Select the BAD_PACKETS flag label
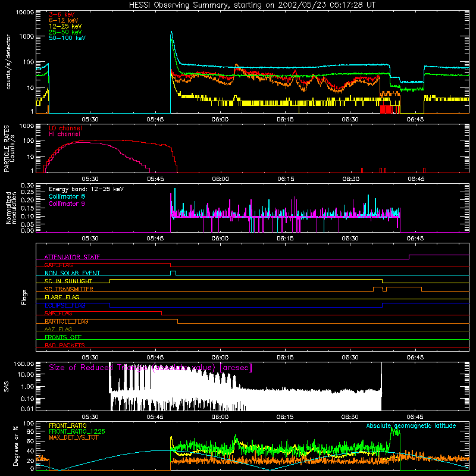 pyautogui.click(x=65, y=345)
